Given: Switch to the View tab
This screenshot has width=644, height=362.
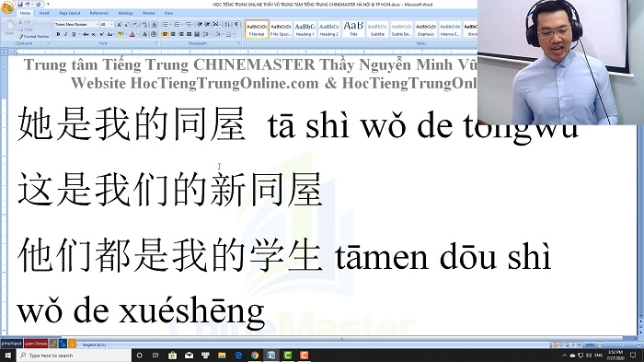Looking at the screenshot, I should 168,13.
